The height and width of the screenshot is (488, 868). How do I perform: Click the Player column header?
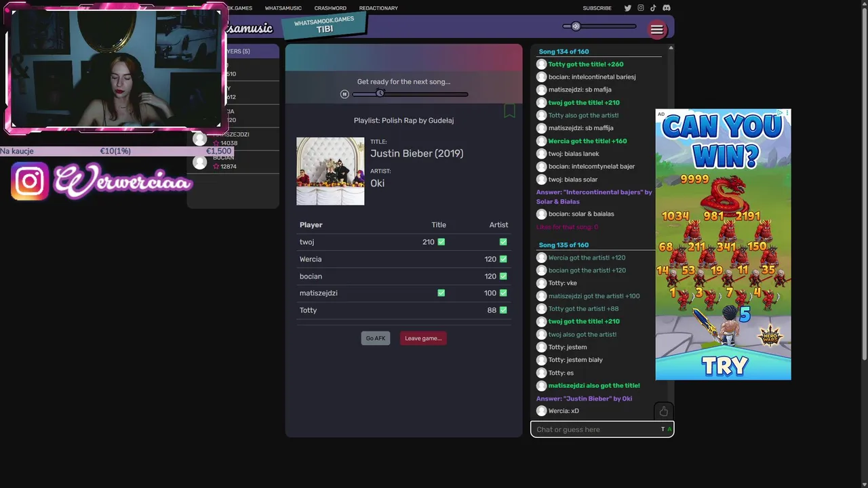(311, 225)
